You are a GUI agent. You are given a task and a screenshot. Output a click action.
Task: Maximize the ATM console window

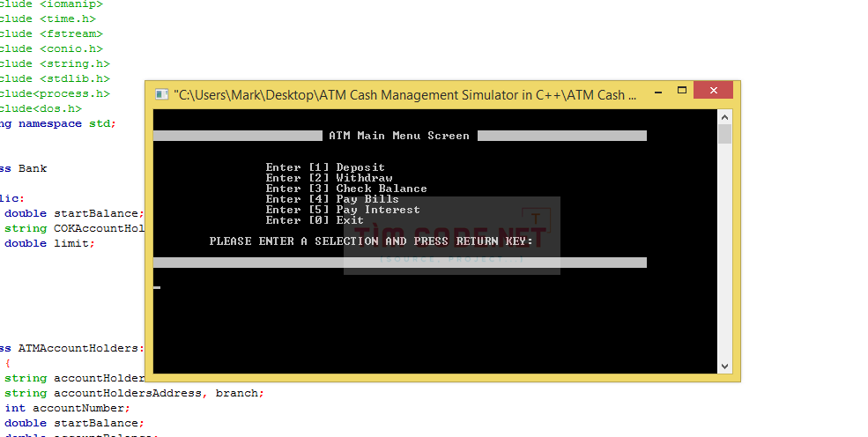click(682, 90)
